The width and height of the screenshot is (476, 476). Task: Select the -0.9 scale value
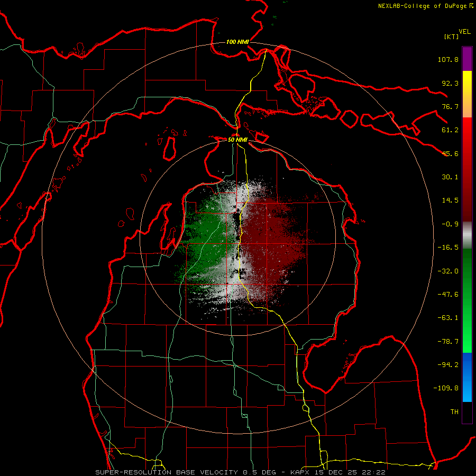coord(450,224)
